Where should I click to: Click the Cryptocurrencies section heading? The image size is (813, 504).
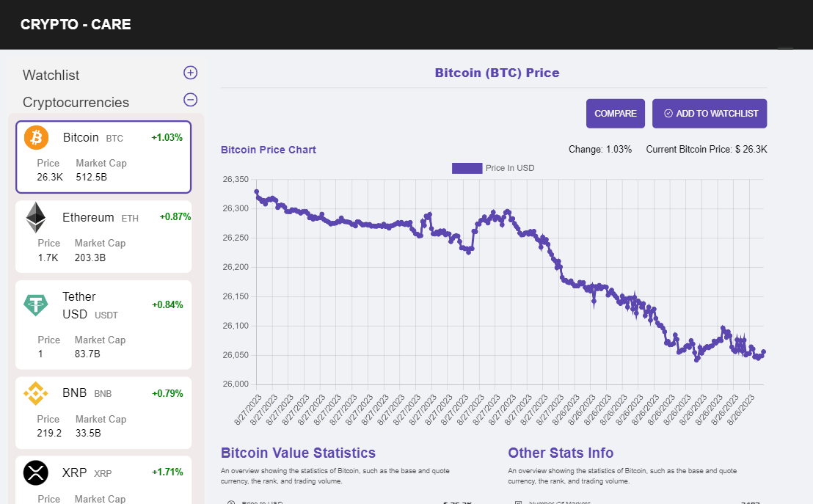point(76,102)
